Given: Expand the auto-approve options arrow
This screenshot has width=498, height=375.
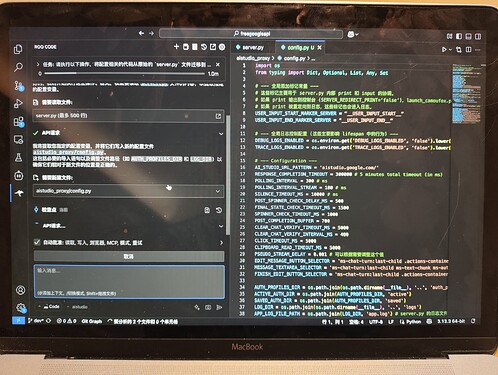Looking at the screenshot, I should [221, 243].
